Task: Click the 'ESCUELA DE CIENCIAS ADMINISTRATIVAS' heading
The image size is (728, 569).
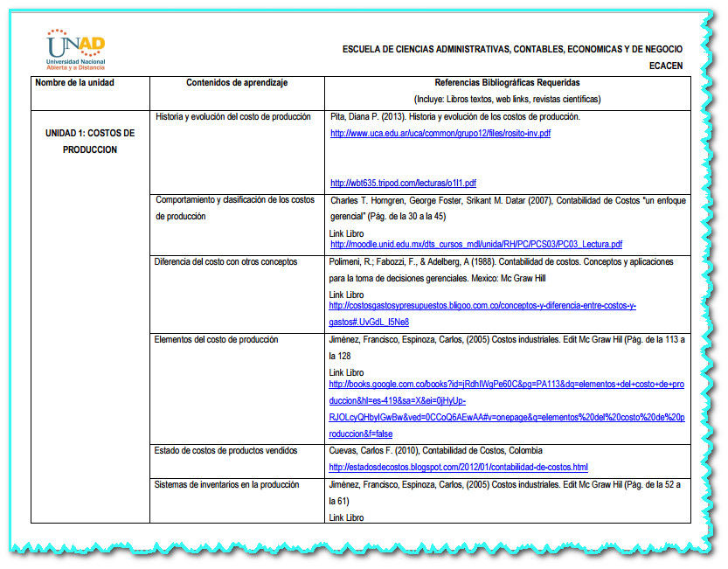Action: pyautogui.click(x=512, y=49)
